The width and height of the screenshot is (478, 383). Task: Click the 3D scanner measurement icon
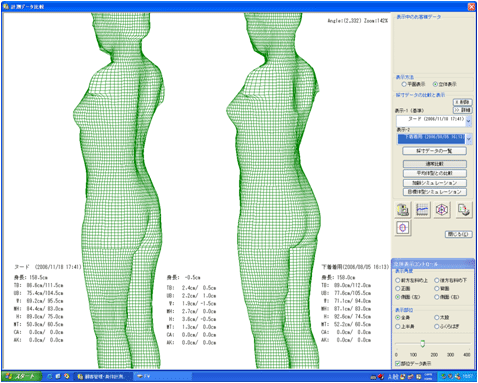(403, 210)
